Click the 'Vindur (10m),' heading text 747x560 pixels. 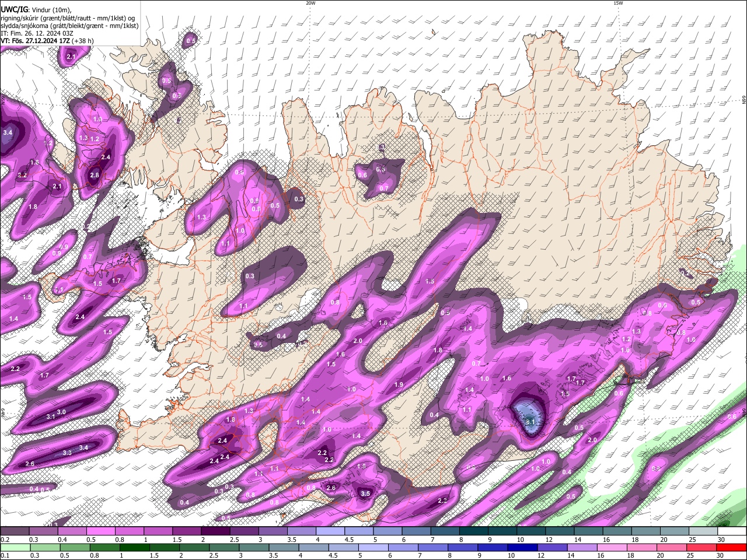tap(51, 9)
